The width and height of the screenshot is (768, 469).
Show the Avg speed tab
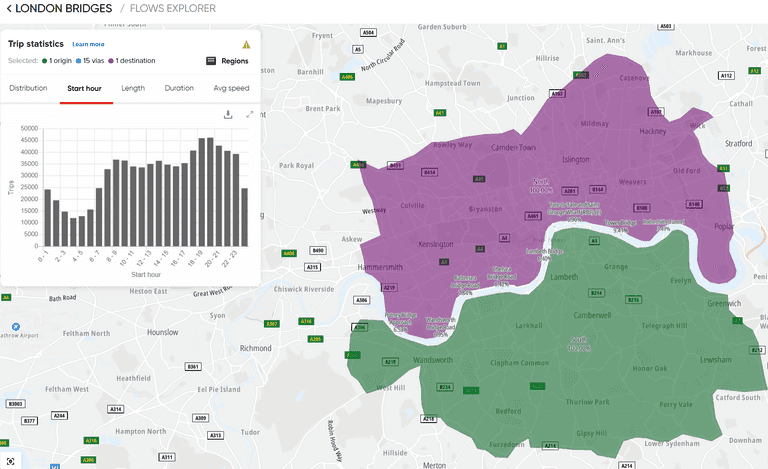click(x=231, y=88)
